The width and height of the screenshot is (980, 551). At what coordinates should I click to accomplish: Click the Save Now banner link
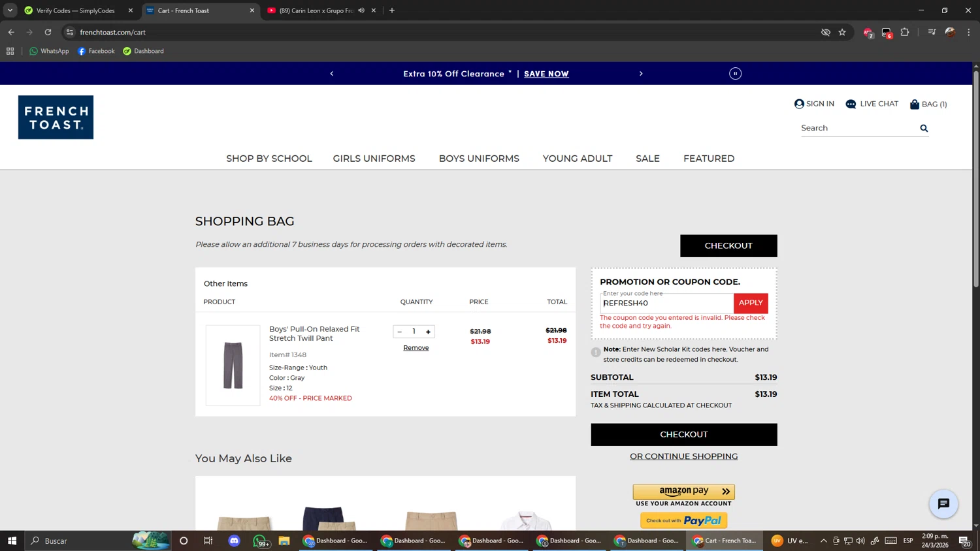point(546,74)
